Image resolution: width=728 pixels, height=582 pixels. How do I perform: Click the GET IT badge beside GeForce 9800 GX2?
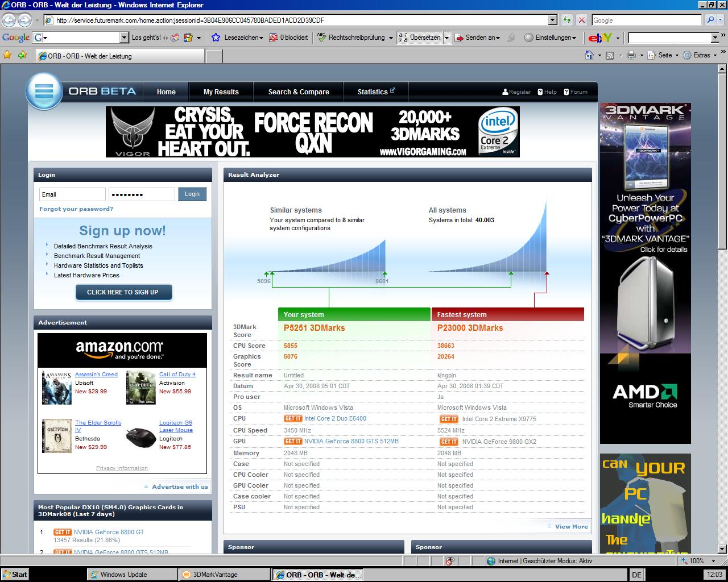449,442
